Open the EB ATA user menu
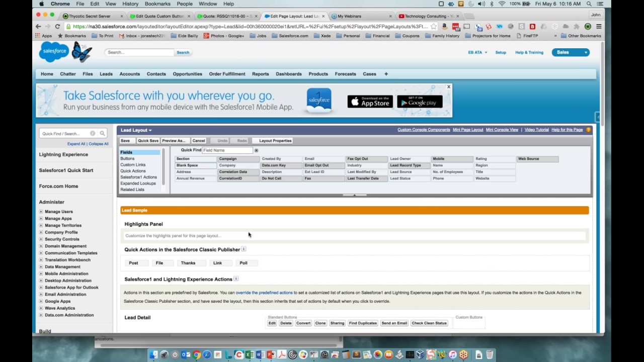Image resolution: width=644 pixels, height=362 pixels. [x=477, y=52]
